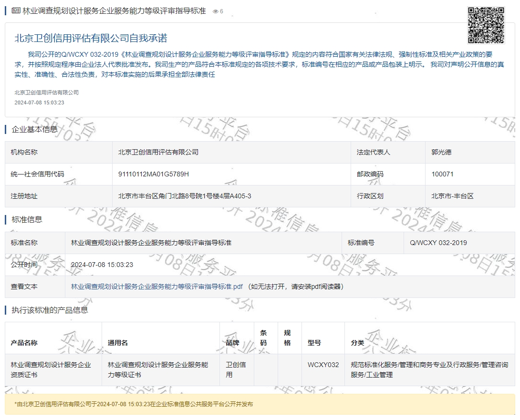Click the 法定代表人 label cell
The image size is (520, 420).
[x=388, y=152]
